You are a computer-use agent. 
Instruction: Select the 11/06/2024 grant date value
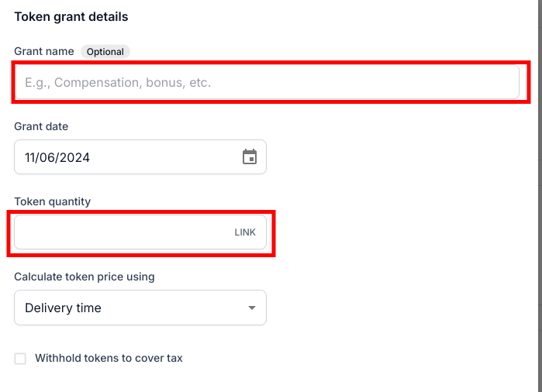coord(57,157)
